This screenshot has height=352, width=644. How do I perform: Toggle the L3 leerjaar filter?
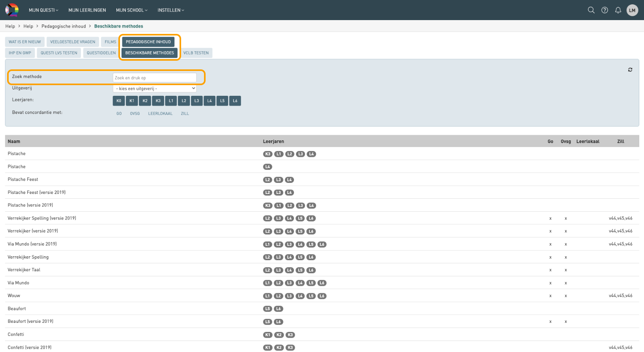click(197, 101)
